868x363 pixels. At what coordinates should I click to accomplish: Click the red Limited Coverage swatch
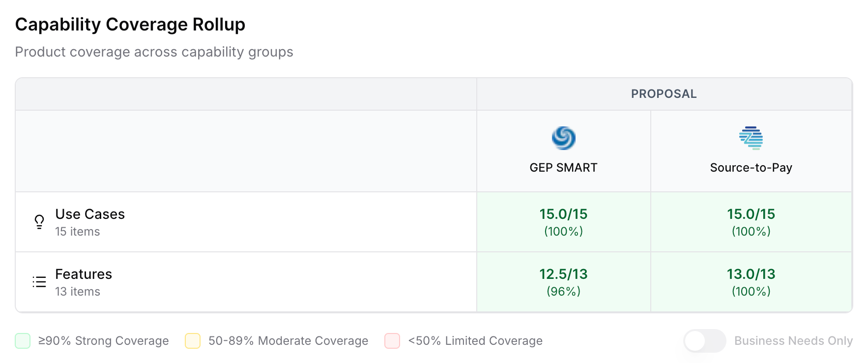coord(392,341)
